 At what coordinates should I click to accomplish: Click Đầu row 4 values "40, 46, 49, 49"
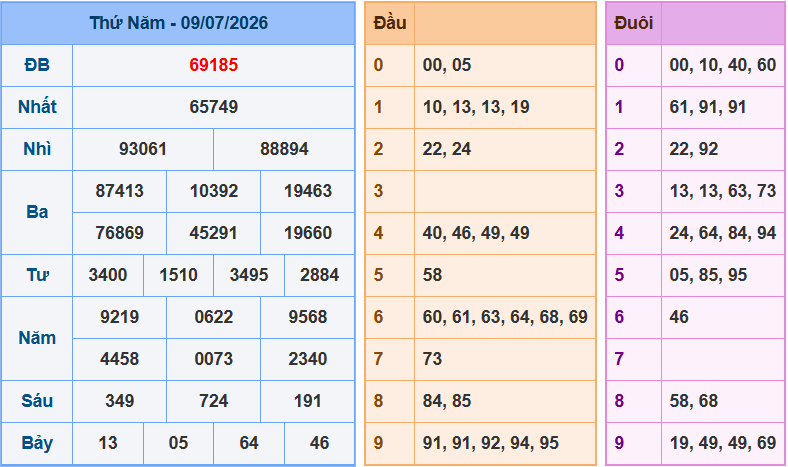[476, 233]
